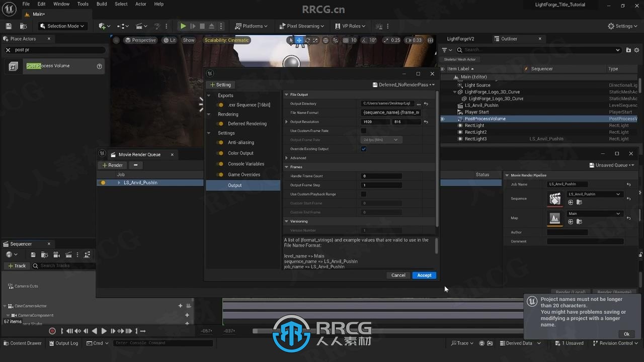Open the VP Roles dropdown
644x362 pixels.
pos(351,26)
